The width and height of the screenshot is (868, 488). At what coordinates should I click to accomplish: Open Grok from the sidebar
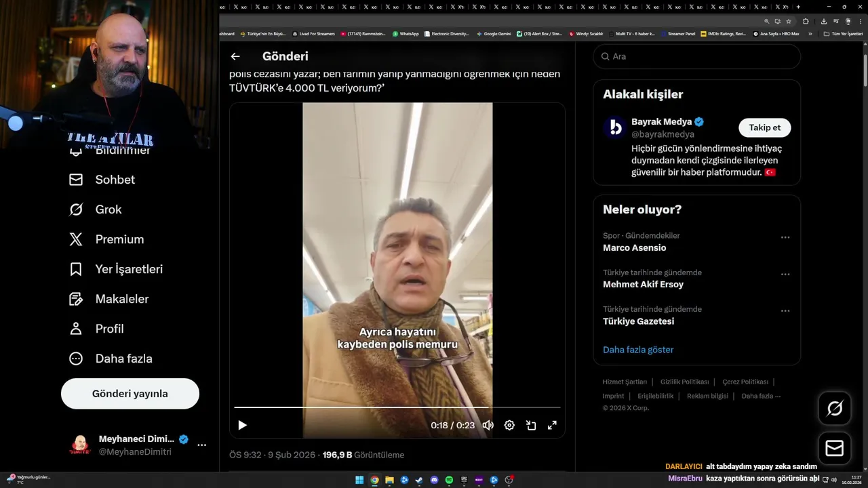click(x=95, y=209)
